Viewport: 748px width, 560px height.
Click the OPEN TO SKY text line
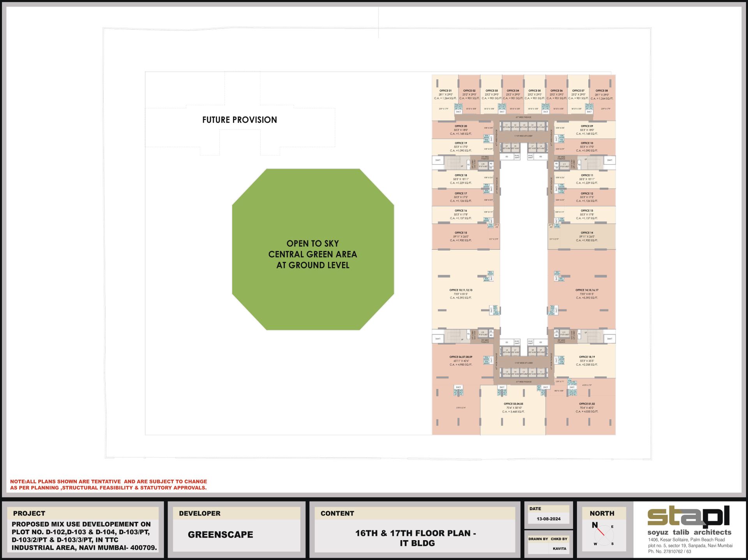tap(313, 244)
